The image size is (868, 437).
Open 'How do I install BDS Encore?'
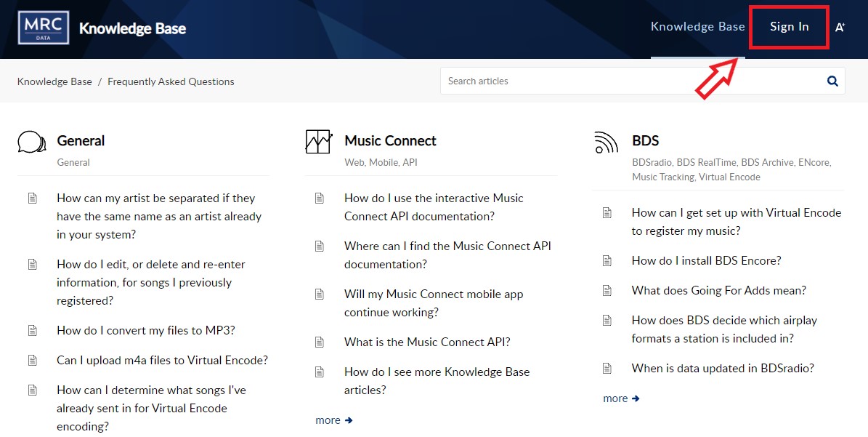[x=706, y=260]
